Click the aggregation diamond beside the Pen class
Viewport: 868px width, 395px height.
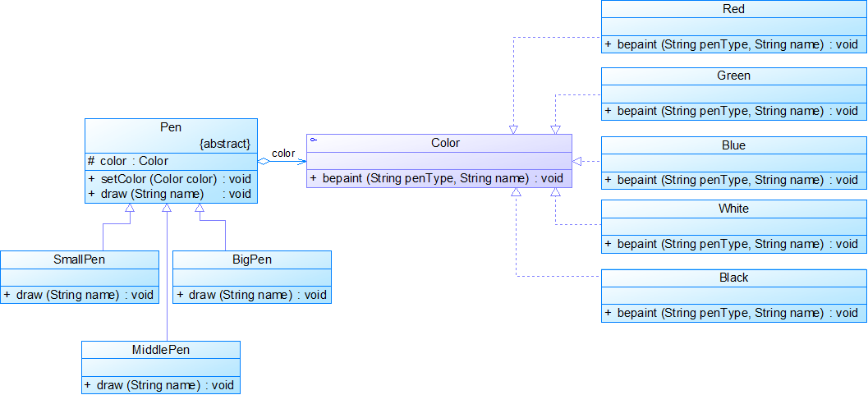(264, 161)
